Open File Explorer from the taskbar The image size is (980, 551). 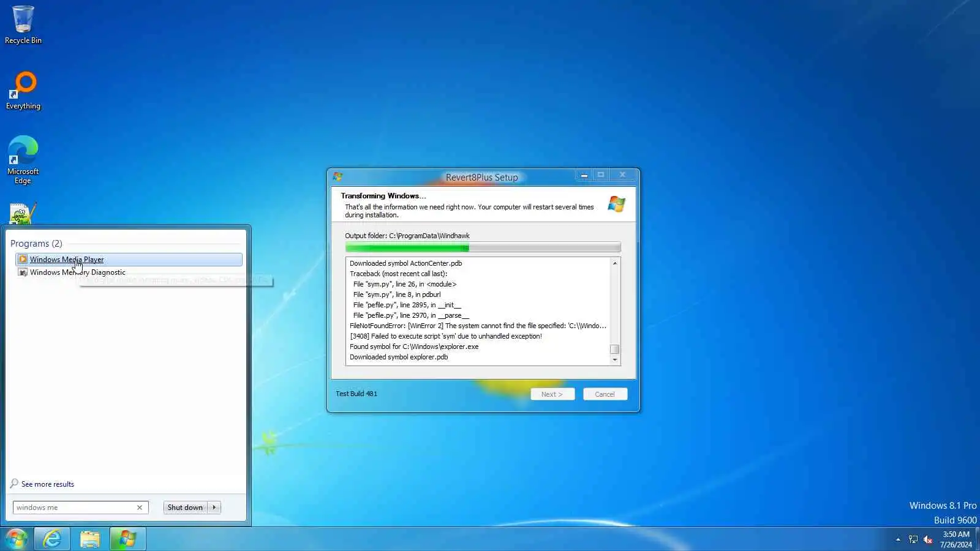pos(89,539)
